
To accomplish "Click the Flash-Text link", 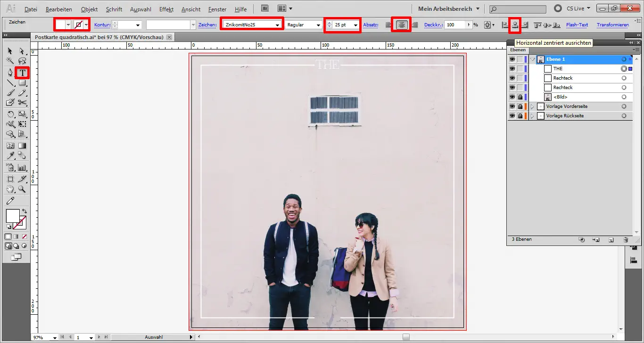I will coord(577,25).
